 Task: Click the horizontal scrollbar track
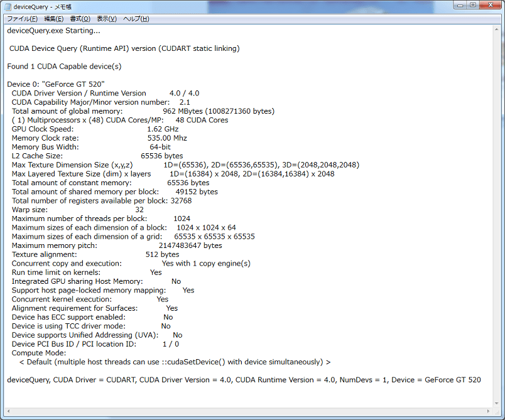tap(251, 411)
